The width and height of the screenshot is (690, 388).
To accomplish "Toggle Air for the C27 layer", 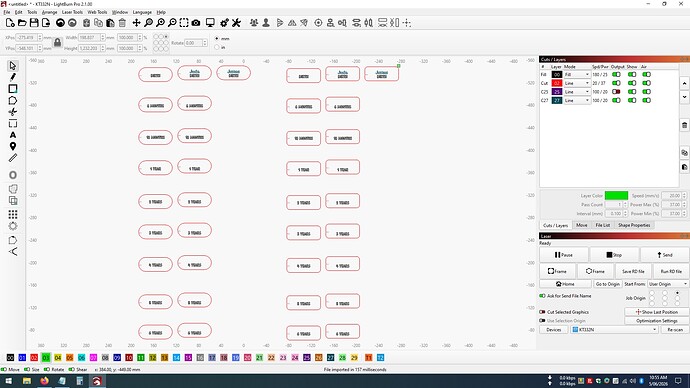I will click(x=646, y=100).
